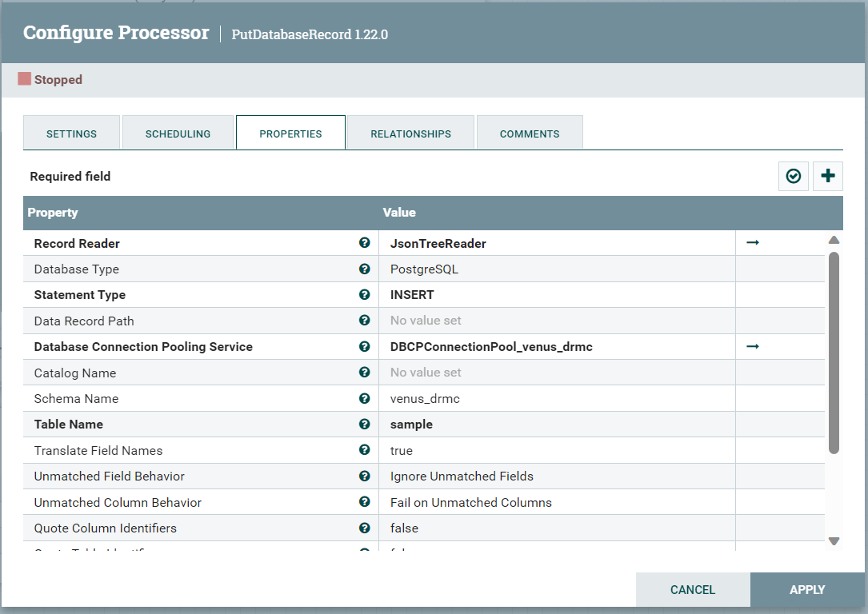Open help icon for Statement Type
868x614 pixels.
[364, 294]
